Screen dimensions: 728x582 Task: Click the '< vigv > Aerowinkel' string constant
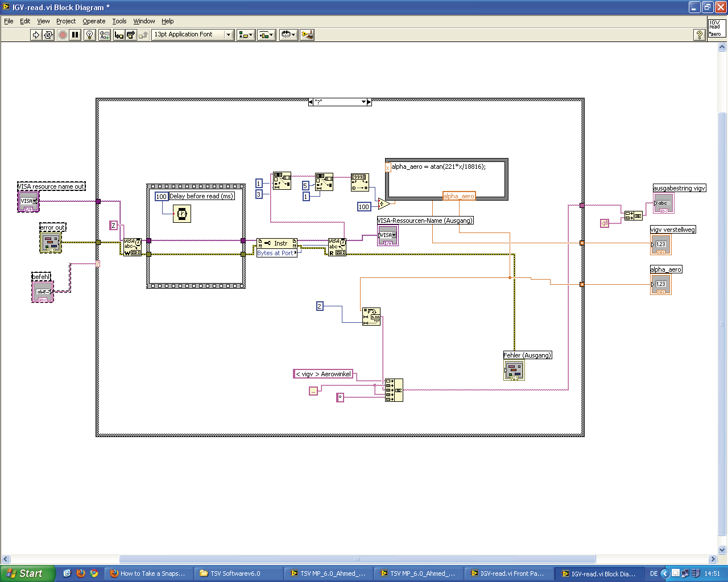point(324,374)
